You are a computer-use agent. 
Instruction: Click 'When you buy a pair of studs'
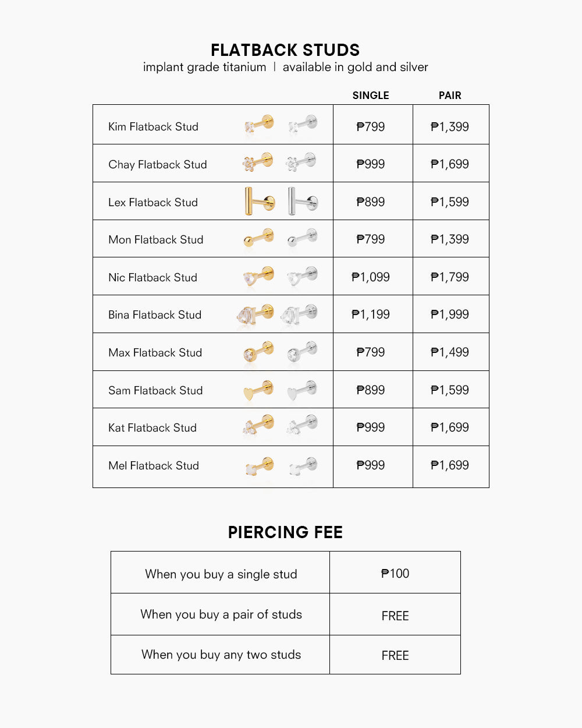click(x=221, y=614)
